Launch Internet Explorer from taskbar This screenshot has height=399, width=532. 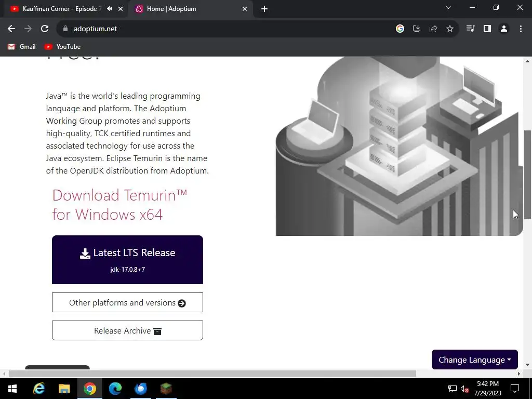[x=38, y=389]
